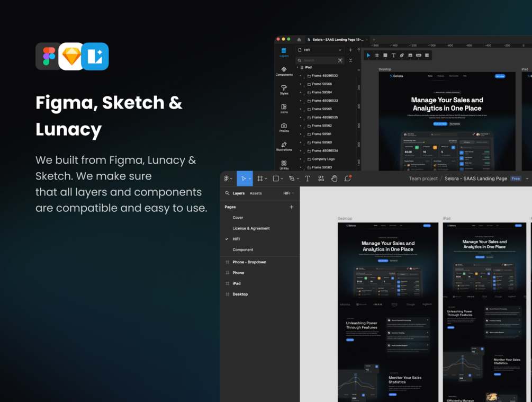The width and height of the screenshot is (532, 402).
Task: Select the Hand tool in Figma toolbar
Action: 334,178
